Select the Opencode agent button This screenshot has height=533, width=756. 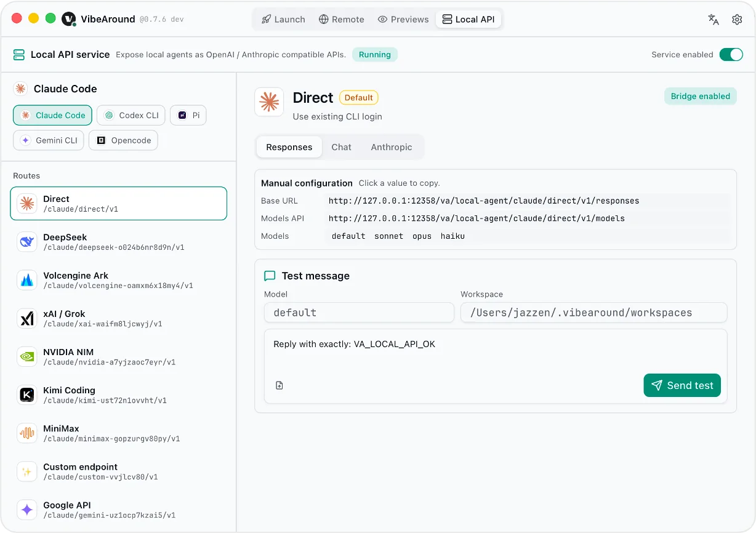[124, 140]
